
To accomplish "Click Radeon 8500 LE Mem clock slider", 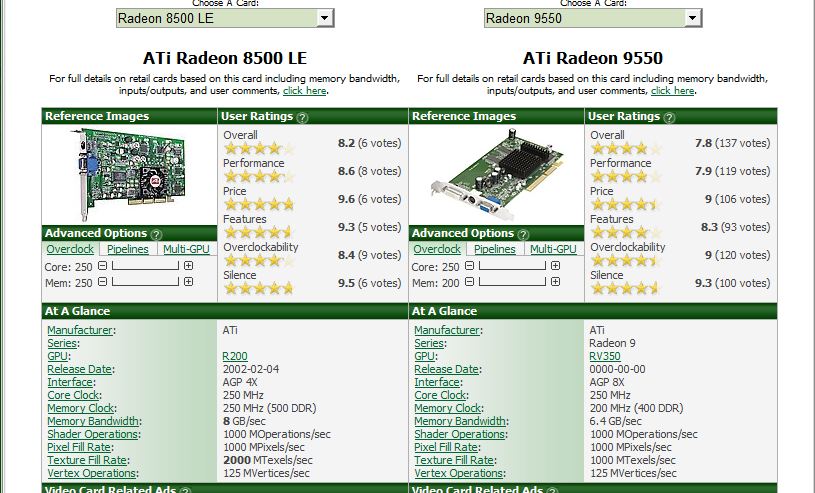I will tap(146, 282).
